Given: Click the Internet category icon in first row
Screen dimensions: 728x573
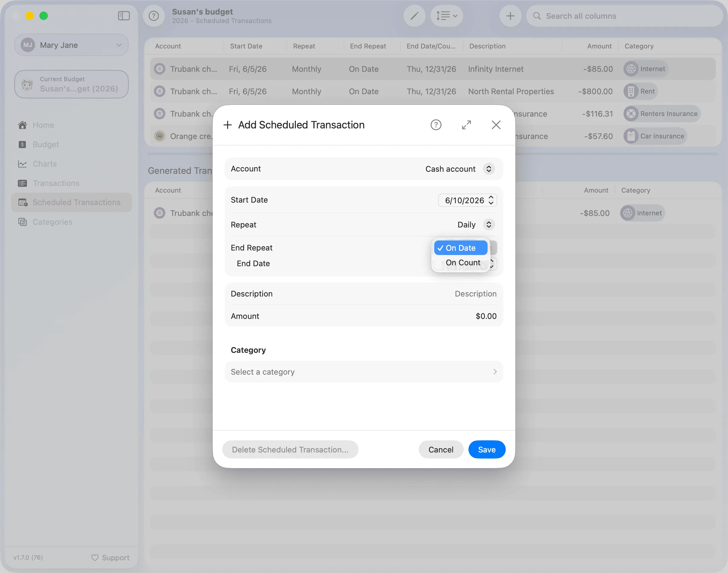Looking at the screenshot, I should 631,69.
